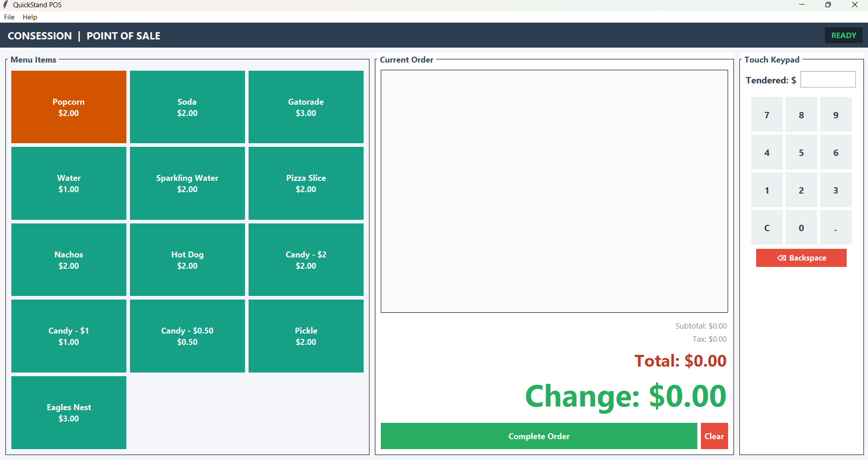Tap keypad digit 7
The image size is (868, 460).
pos(767,115)
